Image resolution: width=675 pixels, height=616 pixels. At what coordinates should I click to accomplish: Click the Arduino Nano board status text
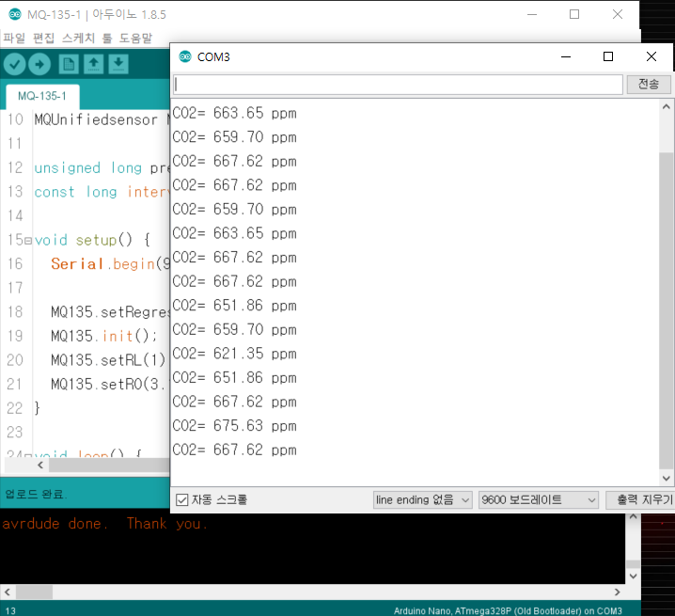pos(508,611)
